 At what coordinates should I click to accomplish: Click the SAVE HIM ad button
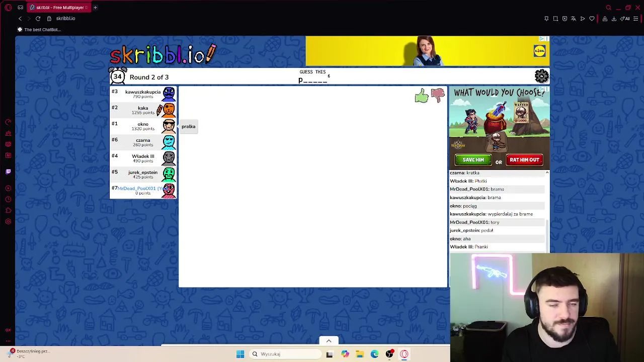coord(473,160)
